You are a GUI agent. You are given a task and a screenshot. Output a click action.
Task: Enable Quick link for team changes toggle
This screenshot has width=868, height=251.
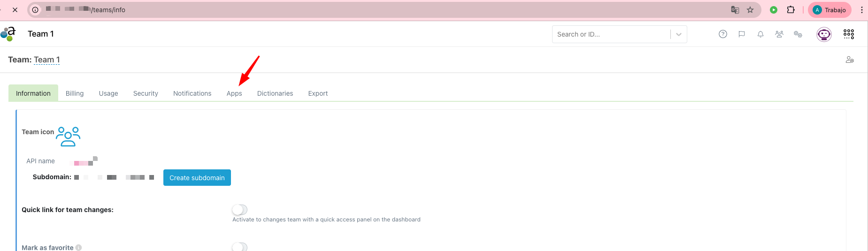pyautogui.click(x=239, y=210)
